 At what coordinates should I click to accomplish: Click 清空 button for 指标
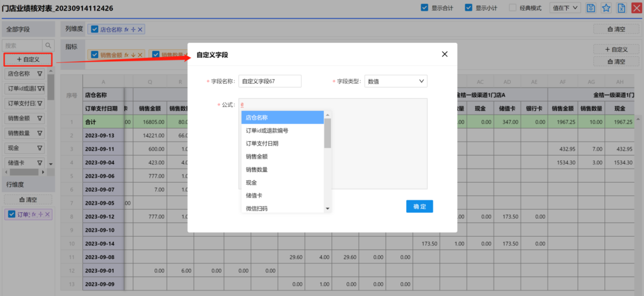pyautogui.click(x=616, y=62)
